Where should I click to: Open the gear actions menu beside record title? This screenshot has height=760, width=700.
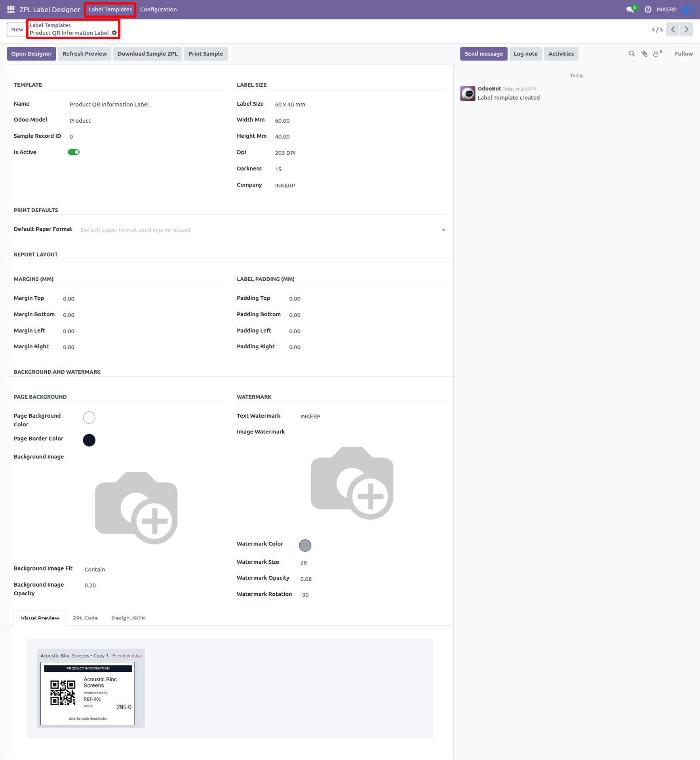(114, 33)
